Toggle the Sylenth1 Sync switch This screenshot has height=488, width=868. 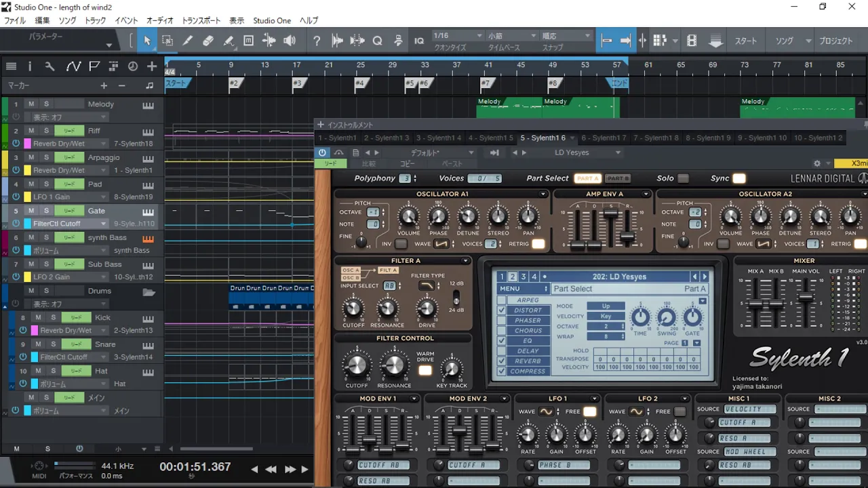(739, 178)
